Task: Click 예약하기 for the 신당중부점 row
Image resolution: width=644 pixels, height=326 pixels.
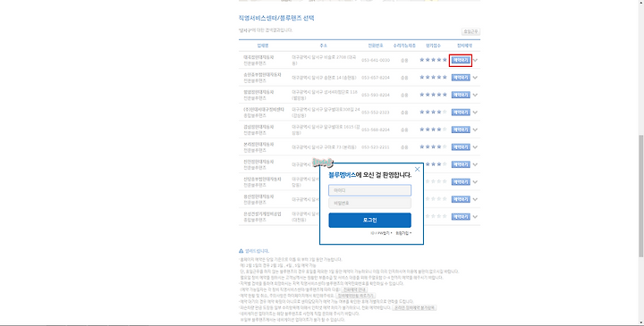Action: (x=461, y=181)
